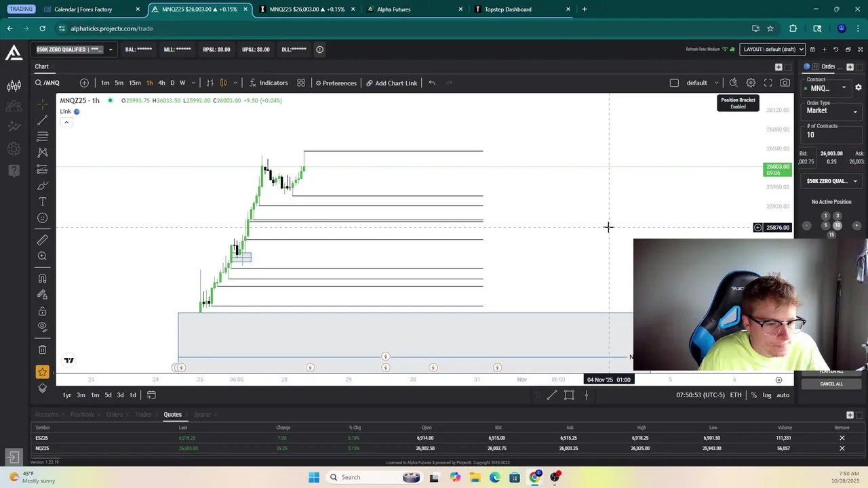The width and height of the screenshot is (868, 488).
Task: Open account info circle icon
Action: pos(319,49)
